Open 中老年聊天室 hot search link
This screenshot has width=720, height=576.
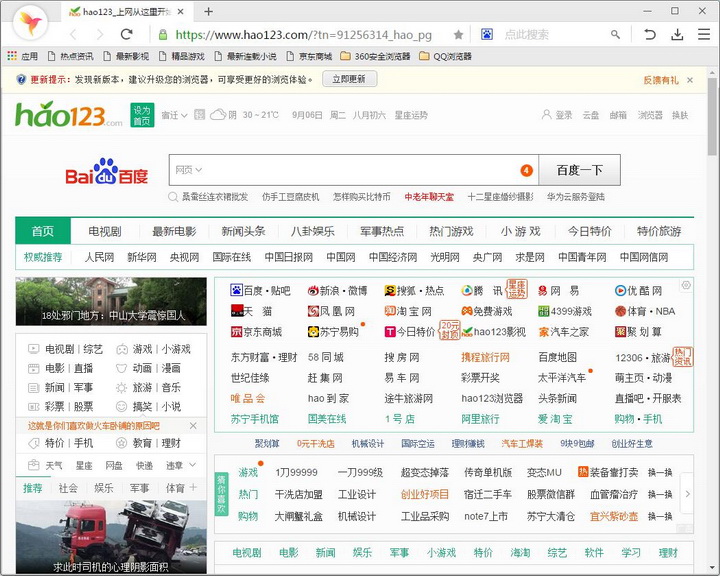pos(429,197)
